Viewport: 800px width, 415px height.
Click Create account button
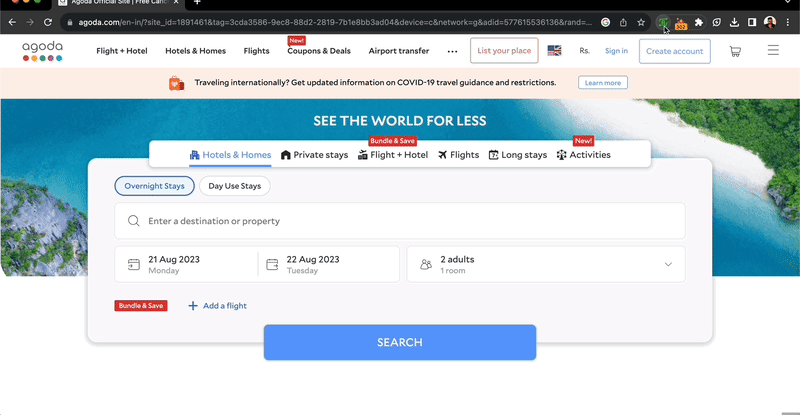[x=674, y=51]
